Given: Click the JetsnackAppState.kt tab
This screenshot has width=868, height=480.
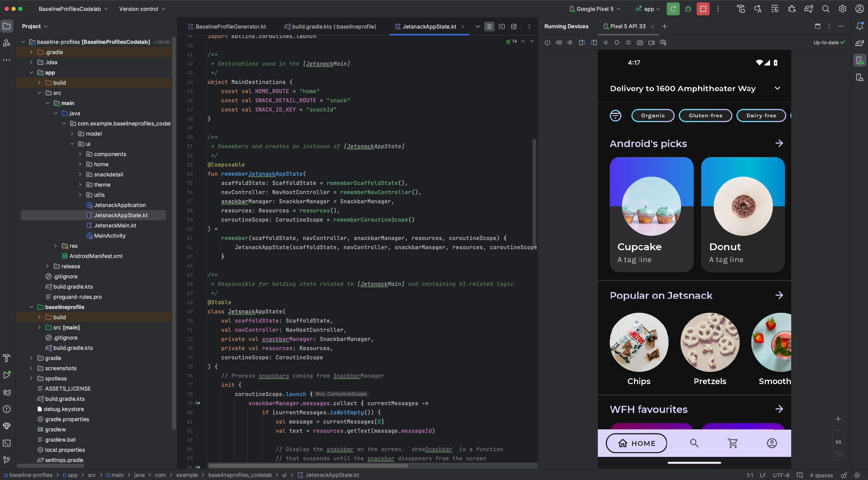Looking at the screenshot, I should pos(429,27).
